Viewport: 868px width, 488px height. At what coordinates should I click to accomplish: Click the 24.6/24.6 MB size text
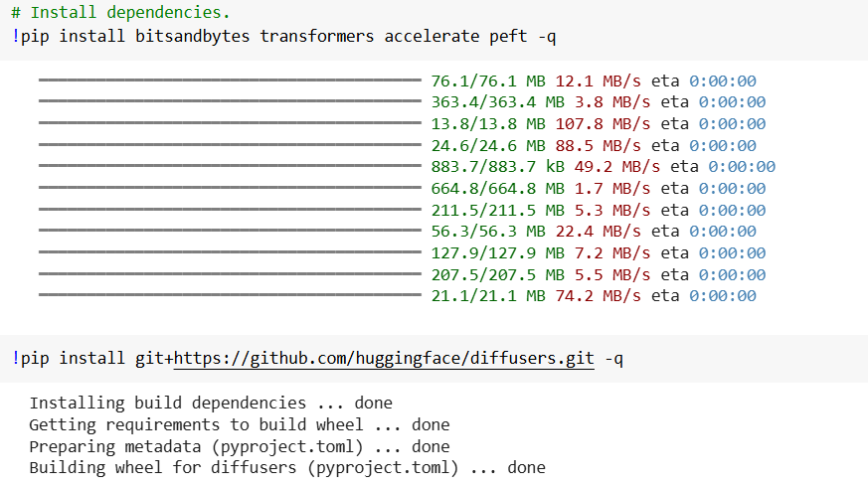488,146
